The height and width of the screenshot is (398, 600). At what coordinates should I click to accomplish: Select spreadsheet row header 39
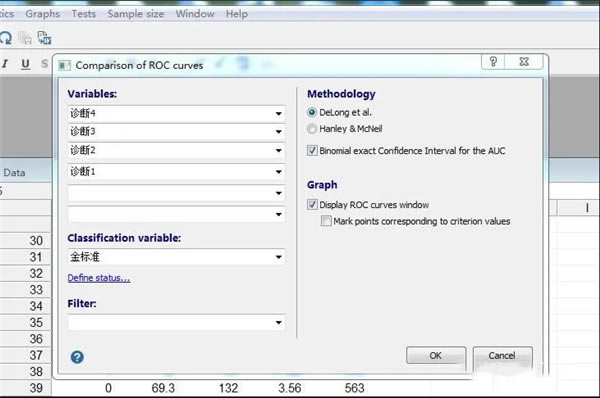[x=25, y=388]
